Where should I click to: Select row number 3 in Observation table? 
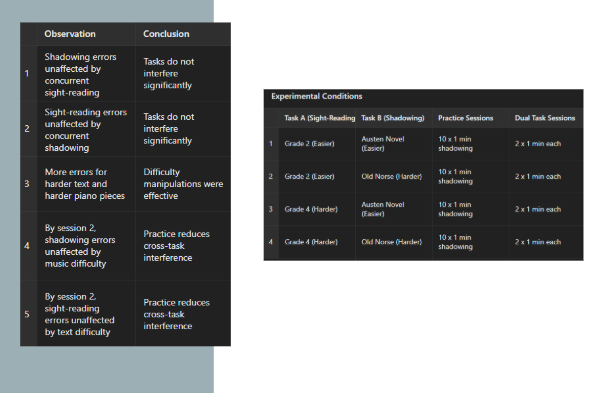pyautogui.click(x=27, y=184)
